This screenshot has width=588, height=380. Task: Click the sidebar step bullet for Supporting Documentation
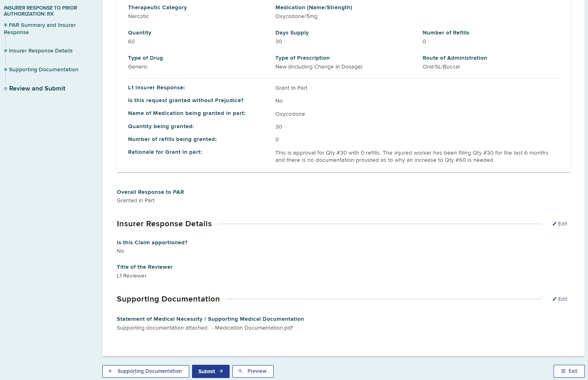(6, 70)
